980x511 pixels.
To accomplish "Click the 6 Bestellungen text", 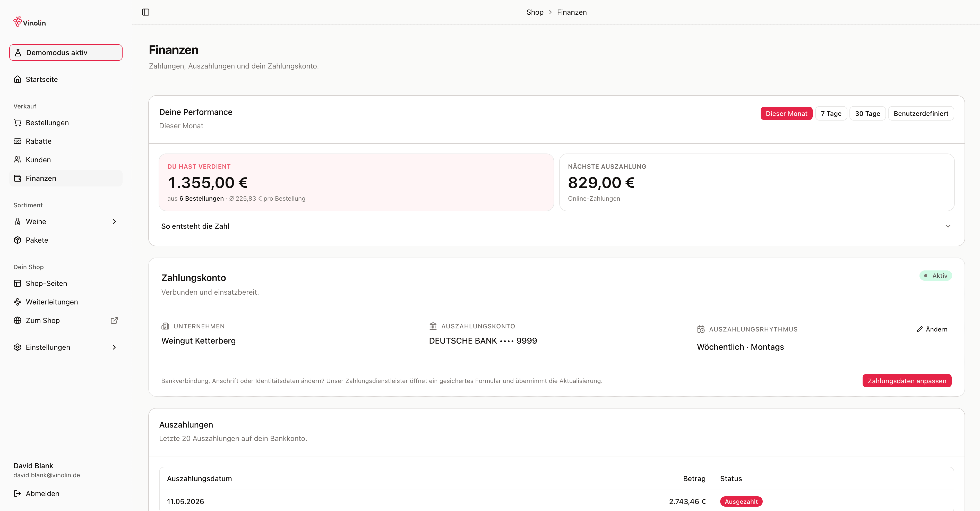I will 201,199.
